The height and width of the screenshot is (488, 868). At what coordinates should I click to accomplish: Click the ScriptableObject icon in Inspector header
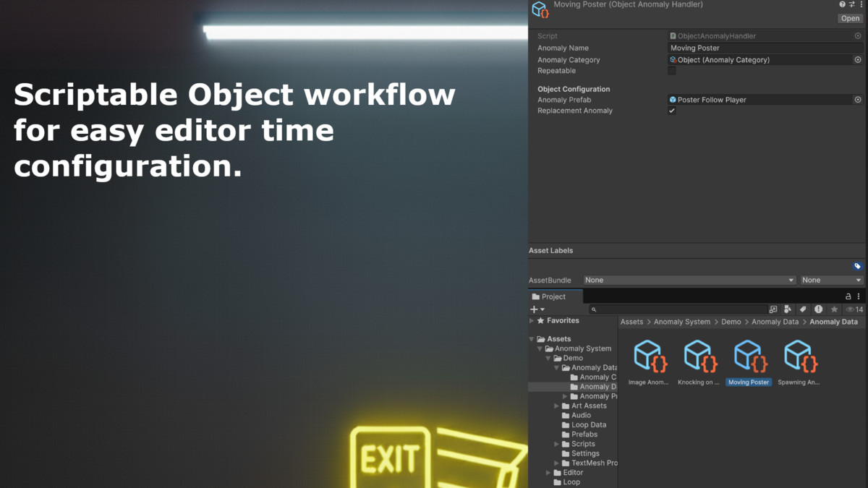[540, 9]
